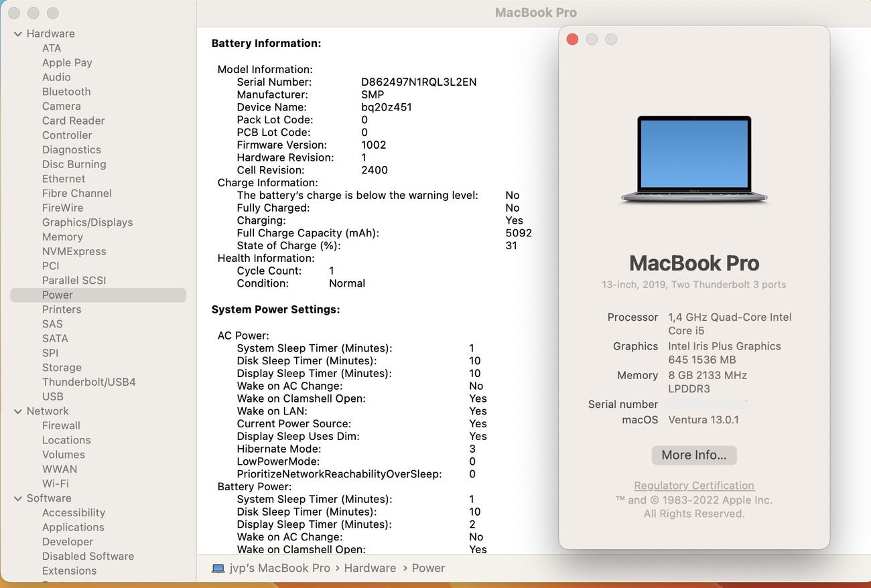Select FireWire in the sidebar
Image resolution: width=871 pixels, height=588 pixels.
click(x=63, y=208)
